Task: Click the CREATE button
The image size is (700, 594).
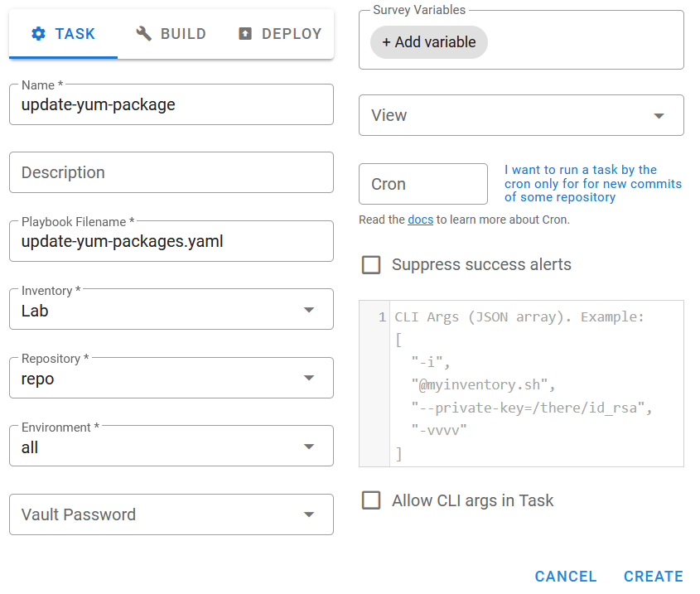Action: [x=654, y=577]
